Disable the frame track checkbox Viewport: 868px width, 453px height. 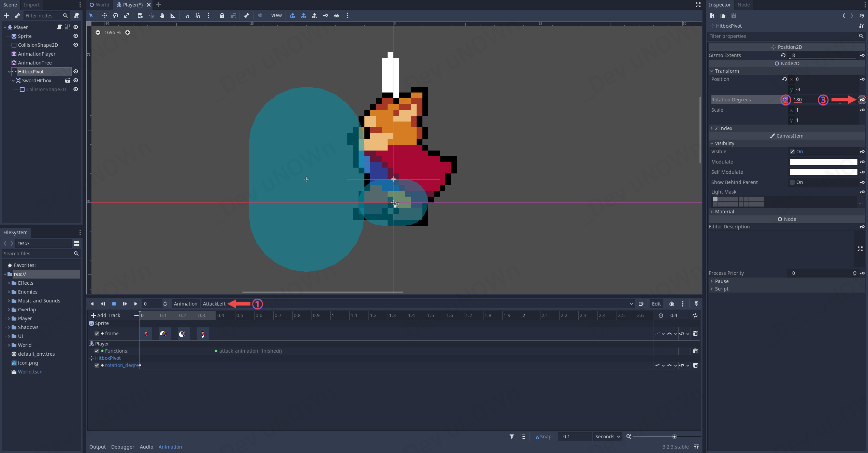(97, 334)
